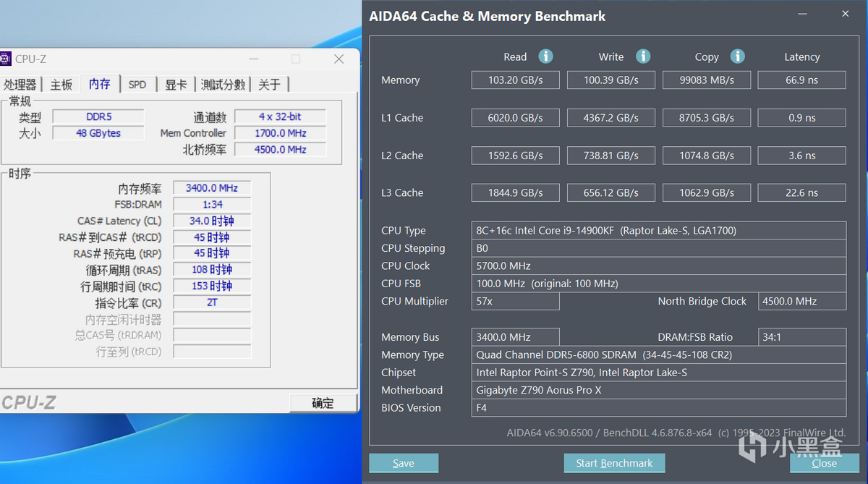Click the North Bridge Clock value 4500.0 MHz
Screen dimensions: 868x484
coord(801,301)
